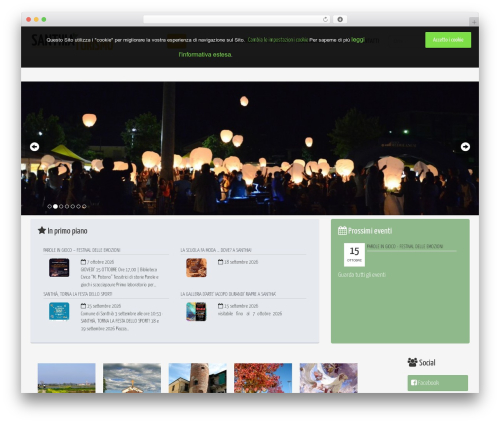Click the round icon right of the address bar
Image resolution: width=500 pixels, height=423 pixels.
(340, 19)
